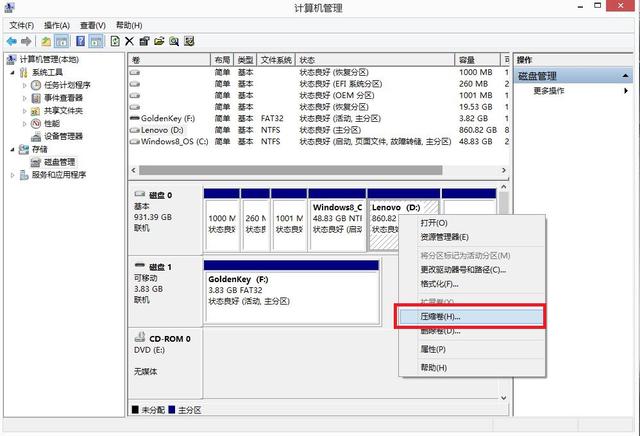Toggle the show/hide console tree icon
Image resolution: width=640 pixels, height=436 pixels.
click(x=62, y=41)
